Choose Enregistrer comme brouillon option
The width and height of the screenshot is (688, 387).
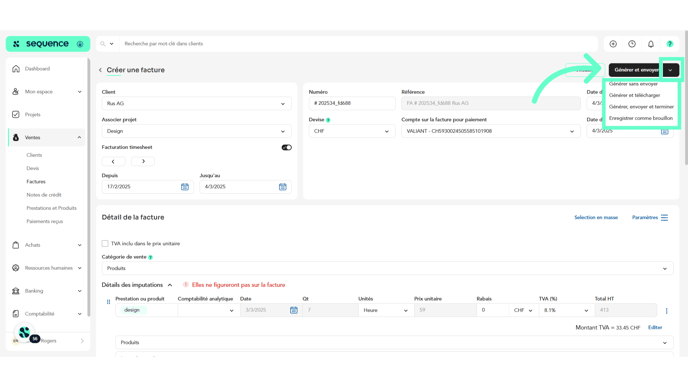tap(641, 118)
